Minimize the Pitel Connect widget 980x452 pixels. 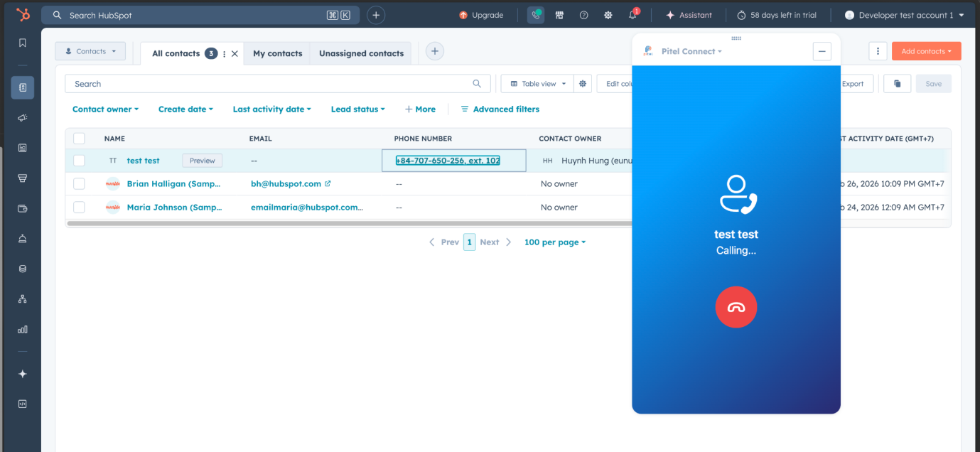pos(822,51)
